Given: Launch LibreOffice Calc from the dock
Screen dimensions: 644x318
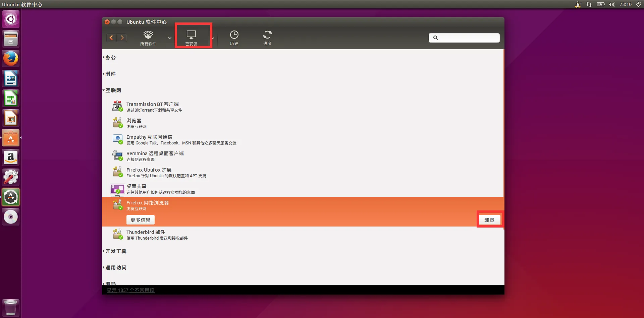Looking at the screenshot, I should coord(11,98).
